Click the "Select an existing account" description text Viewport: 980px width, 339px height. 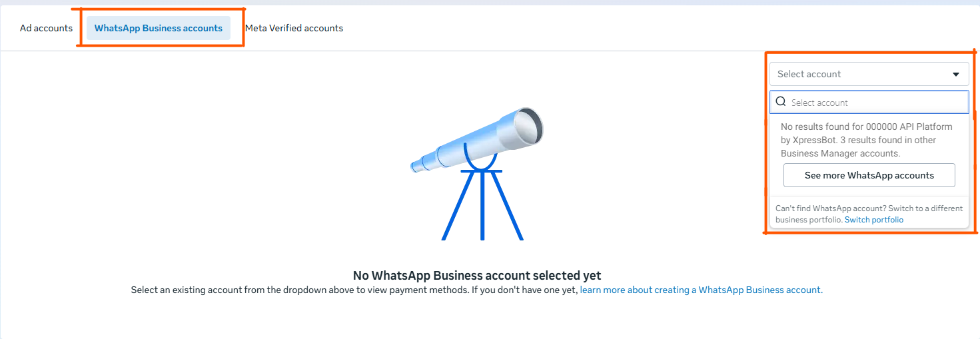[x=353, y=290]
